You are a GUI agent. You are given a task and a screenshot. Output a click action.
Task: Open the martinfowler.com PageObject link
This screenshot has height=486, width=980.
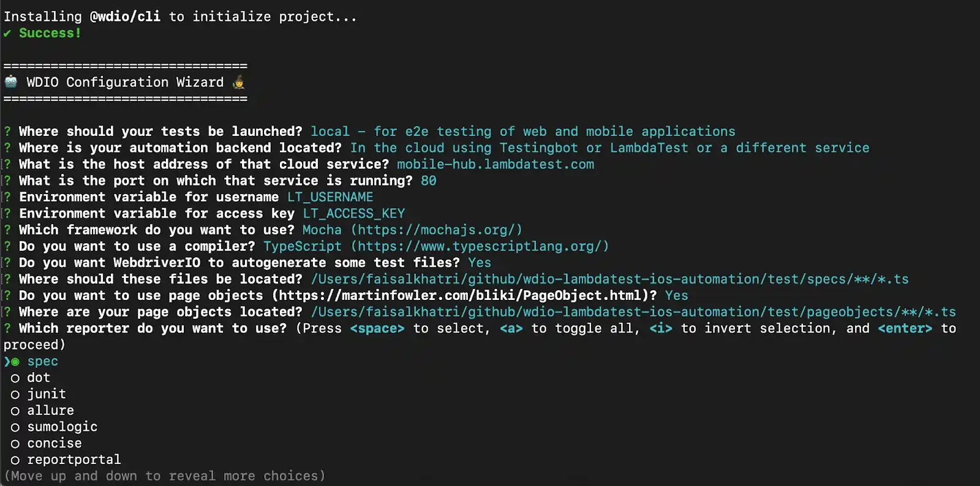coord(464,296)
